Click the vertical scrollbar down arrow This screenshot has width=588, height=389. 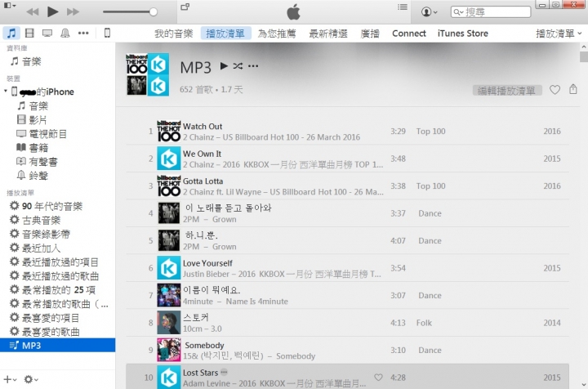(x=583, y=384)
